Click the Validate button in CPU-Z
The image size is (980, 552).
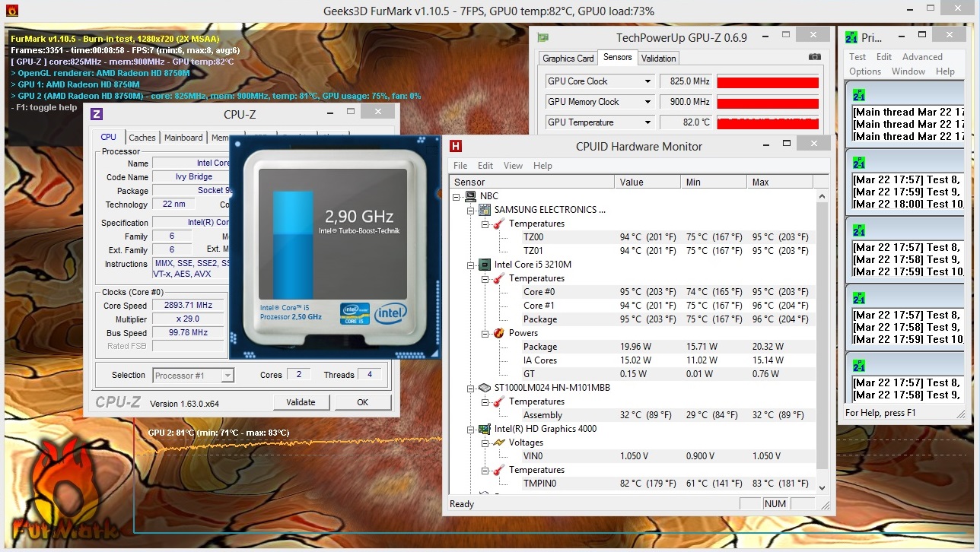pyautogui.click(x=301, y=402)
